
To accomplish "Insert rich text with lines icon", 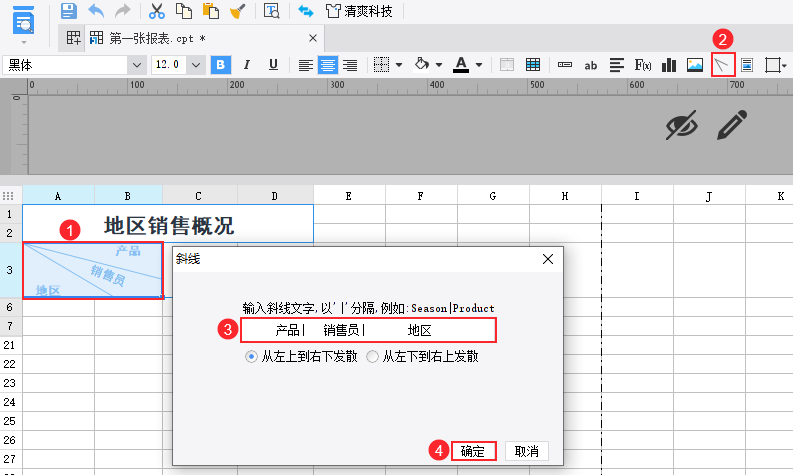I will pos(616,65).
